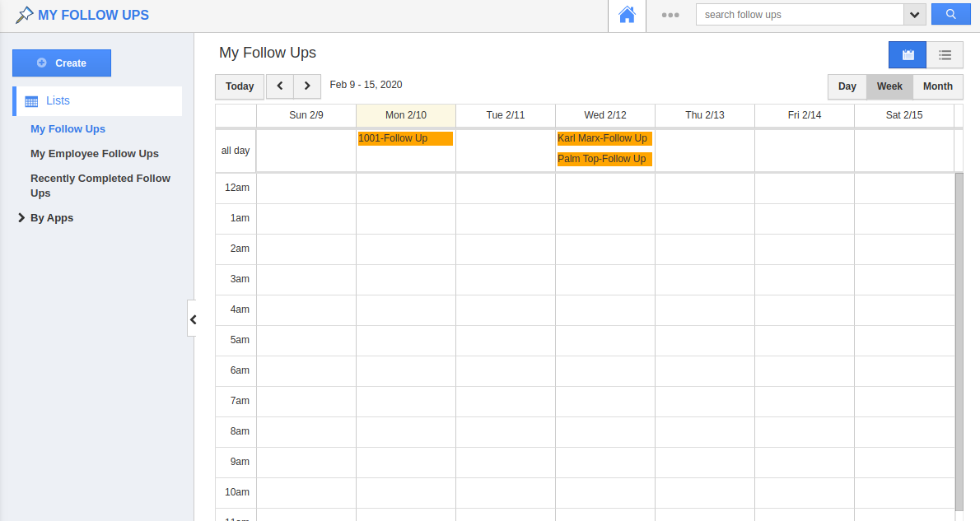Jump to Today in calendar

(240, 86)
